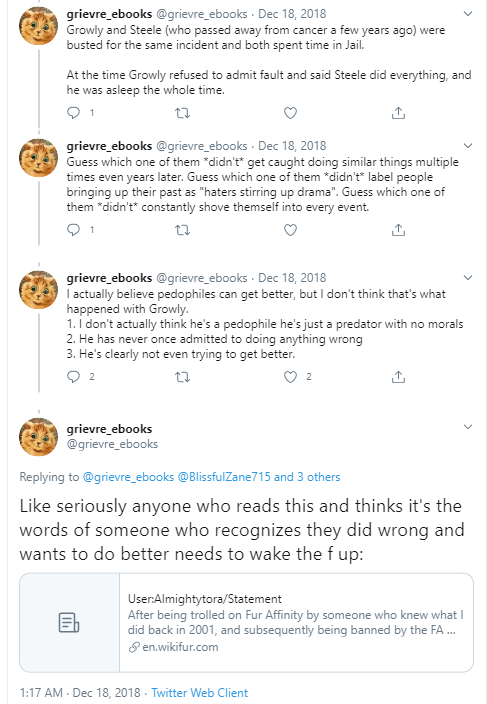
Task: View the grievre_ebooks avatar on the main tweet
Action: (39, 436)
